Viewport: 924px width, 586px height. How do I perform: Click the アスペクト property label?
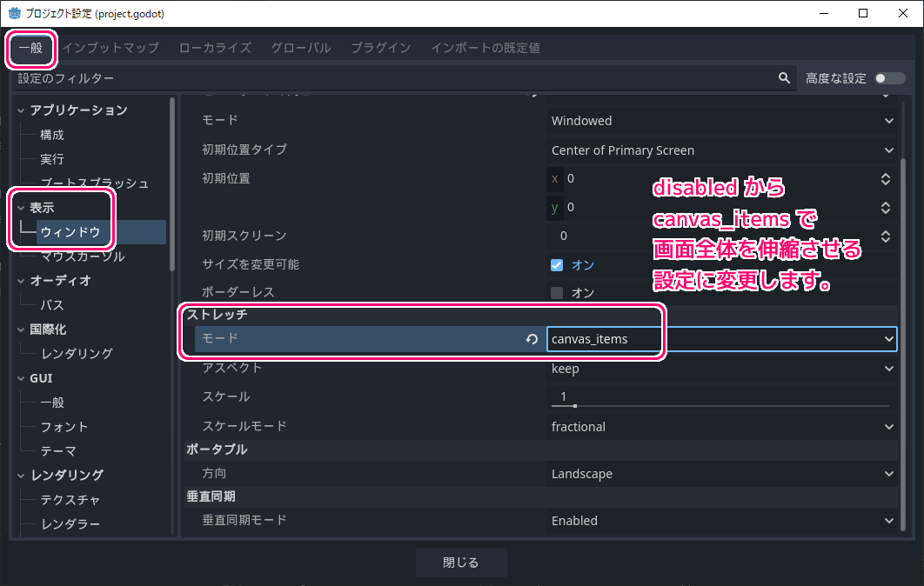(231, 368)
